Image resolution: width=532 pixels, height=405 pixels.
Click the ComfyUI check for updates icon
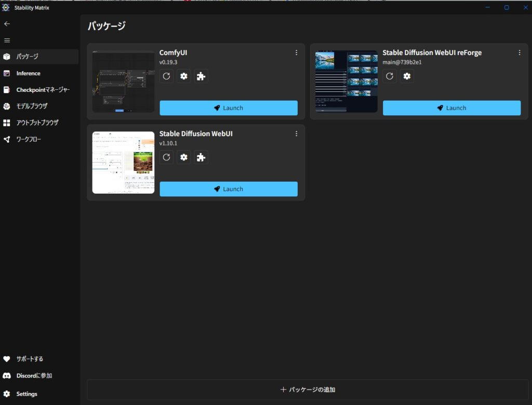[166, 76]
